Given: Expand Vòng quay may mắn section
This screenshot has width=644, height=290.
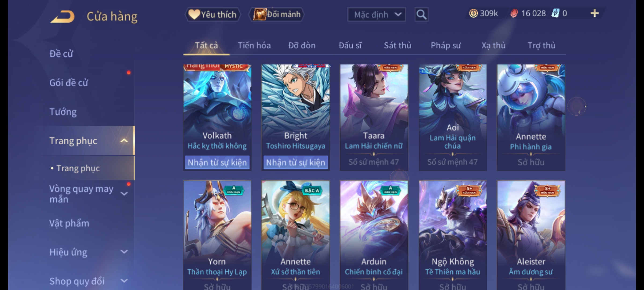Looking at the screenshot, I should click(124, 194).
